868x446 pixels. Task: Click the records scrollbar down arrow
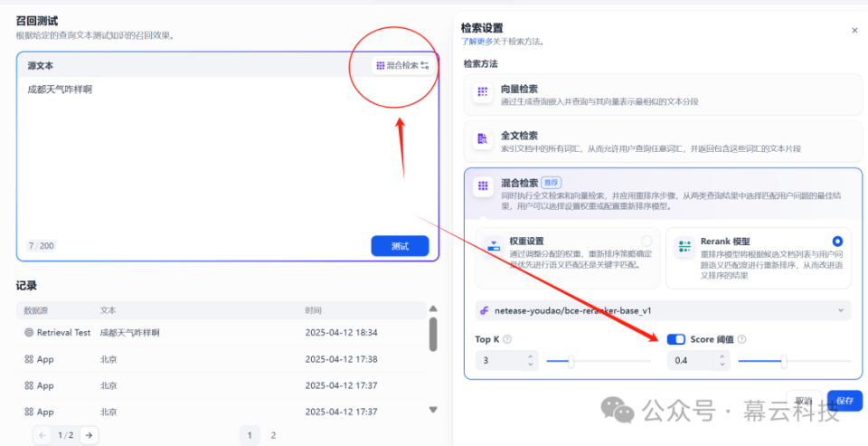[433, 410]
